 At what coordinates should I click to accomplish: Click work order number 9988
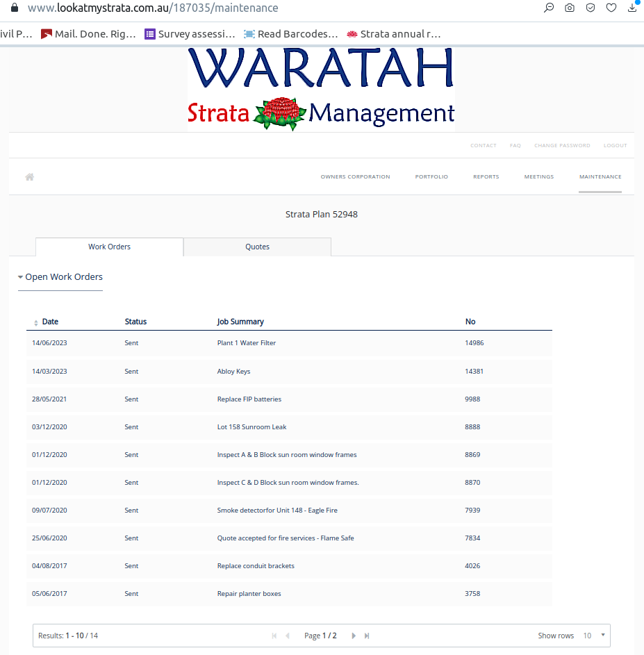472,399
